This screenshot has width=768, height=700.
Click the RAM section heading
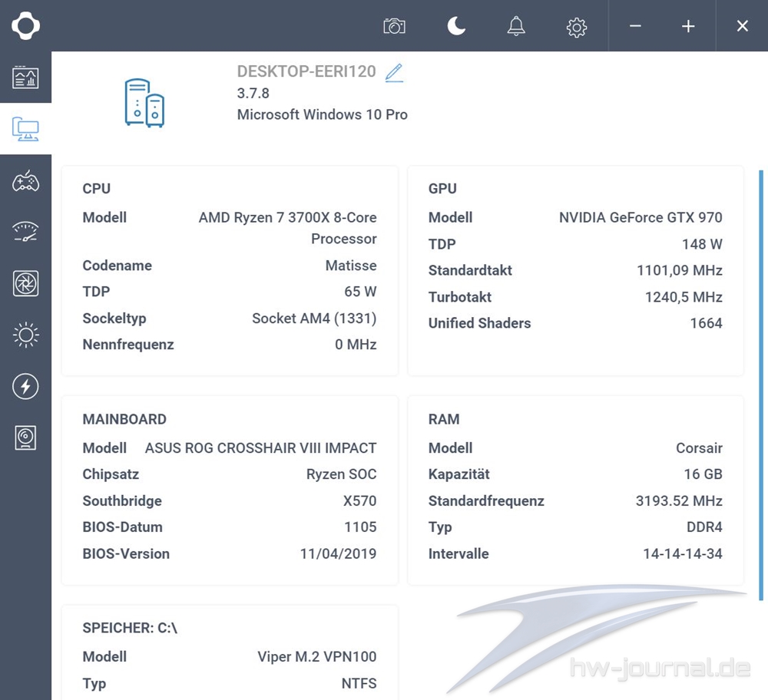click(x=444, y=419)
